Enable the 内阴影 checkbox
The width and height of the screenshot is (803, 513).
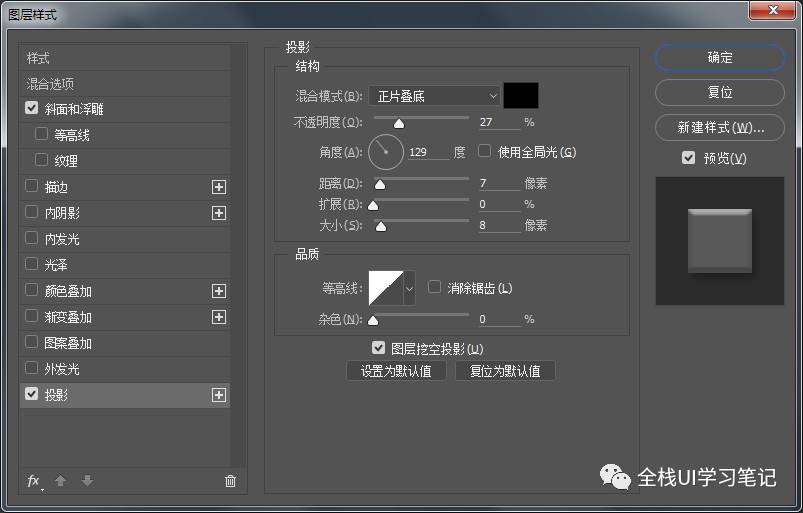[x=32, y=212]
